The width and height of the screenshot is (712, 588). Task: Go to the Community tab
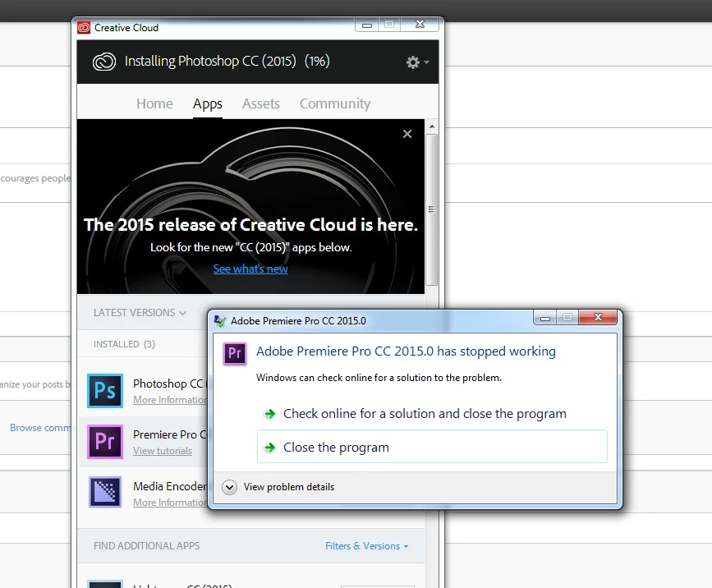(x=335, y=103)
